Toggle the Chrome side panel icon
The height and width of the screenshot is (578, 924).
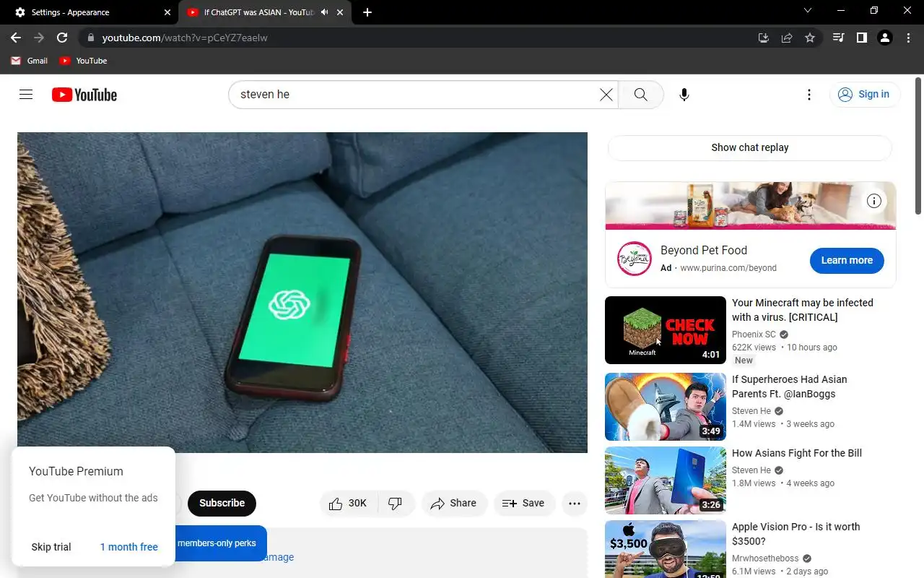click(861, 38)
